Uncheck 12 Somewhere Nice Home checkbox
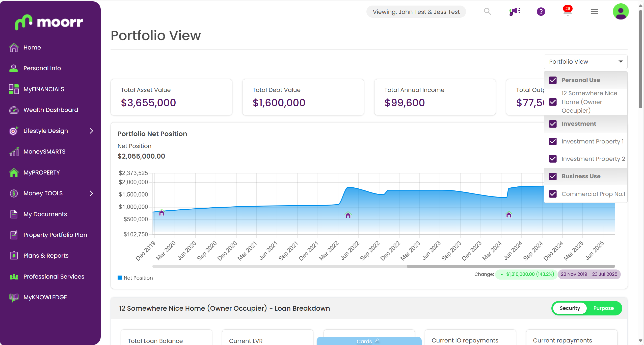The image size is (644, 345). (553, 102)
